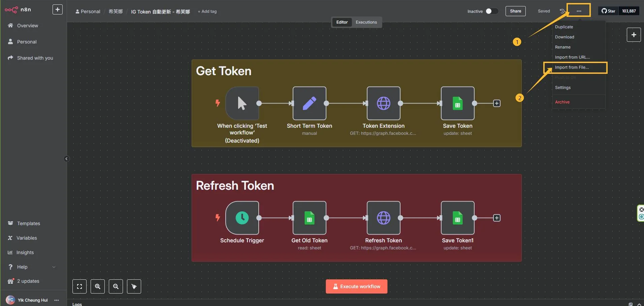Toggle the workflow Inactive switch
This screenshot has height=306, width=644.
[x=491, y=11]
